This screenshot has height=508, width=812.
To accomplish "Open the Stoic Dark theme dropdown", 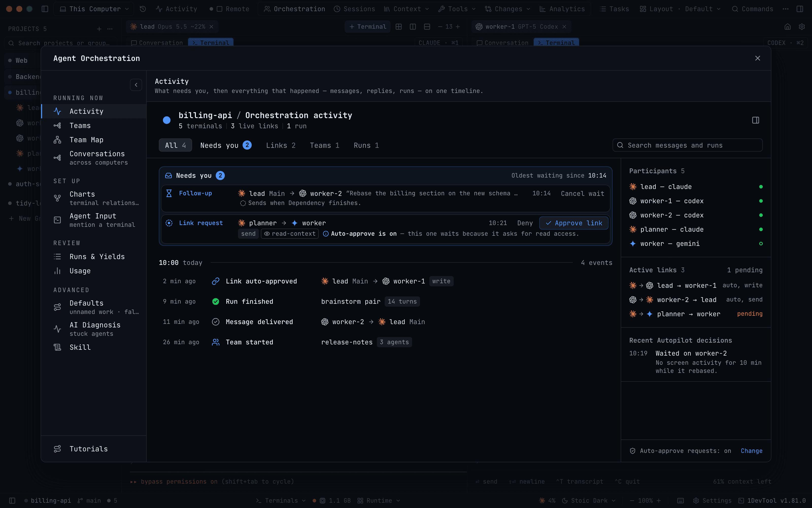I will [x=588, y=501].
